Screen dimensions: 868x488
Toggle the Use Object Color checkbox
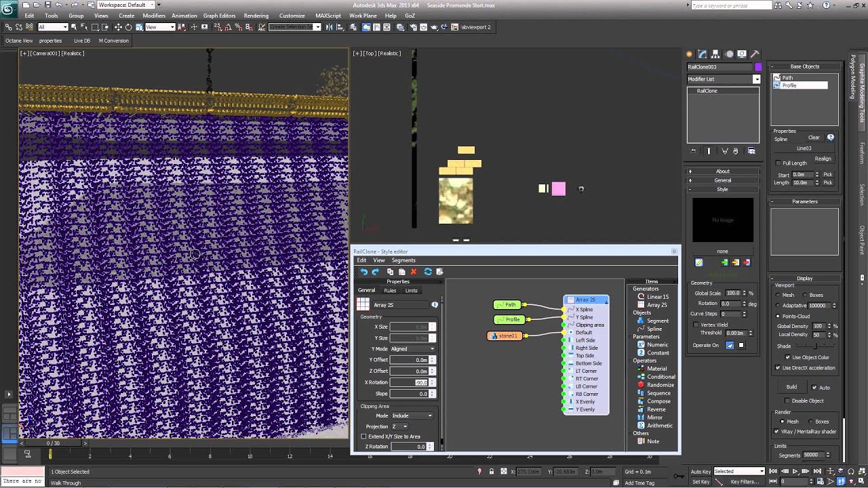tap(787, 357)
